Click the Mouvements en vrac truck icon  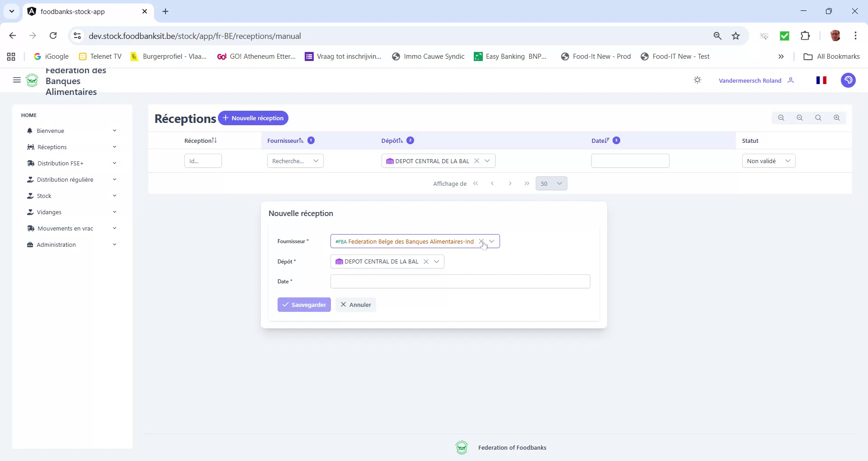pos(30,228)
